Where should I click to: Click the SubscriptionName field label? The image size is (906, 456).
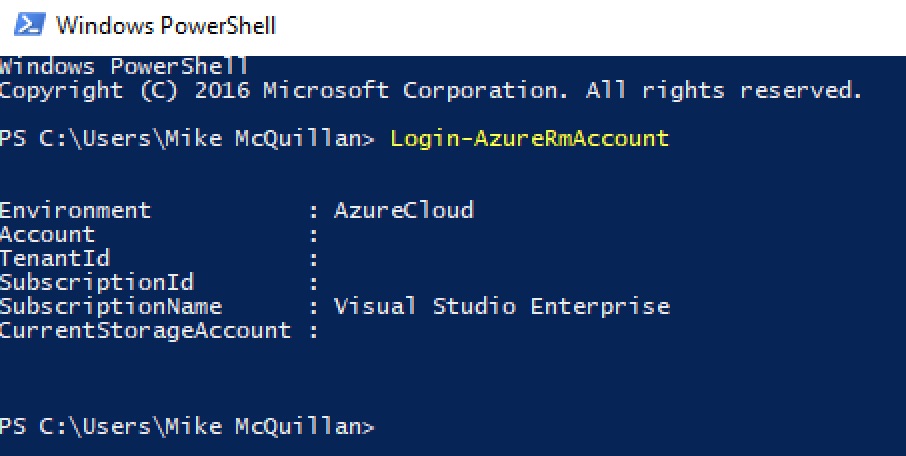[111, 306]
